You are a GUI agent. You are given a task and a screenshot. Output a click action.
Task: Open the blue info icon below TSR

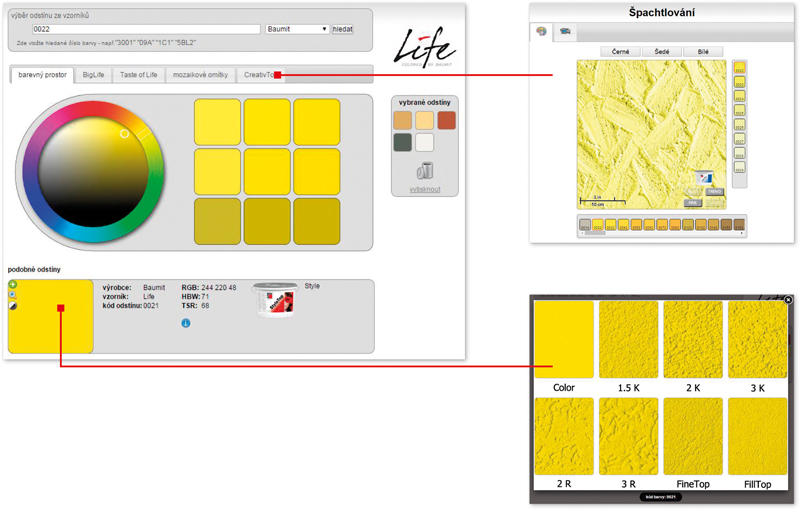coord(186,323)
